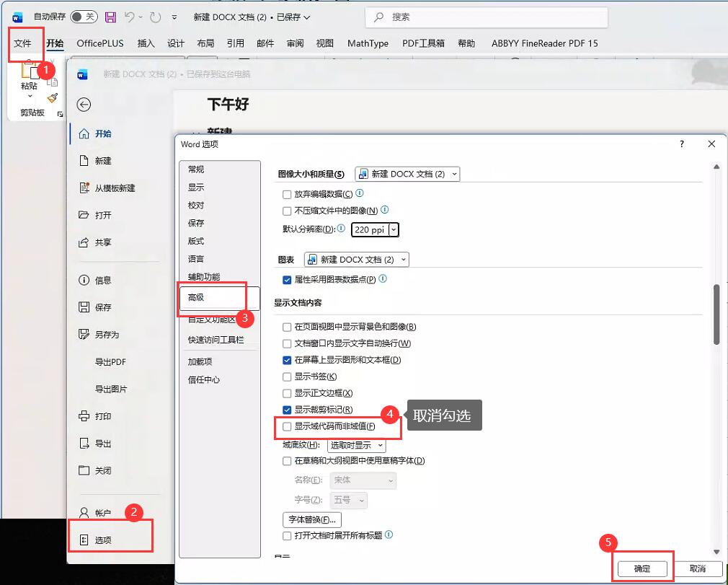Click the 字体替换 button
728x585 pixels.
(312, 519)
